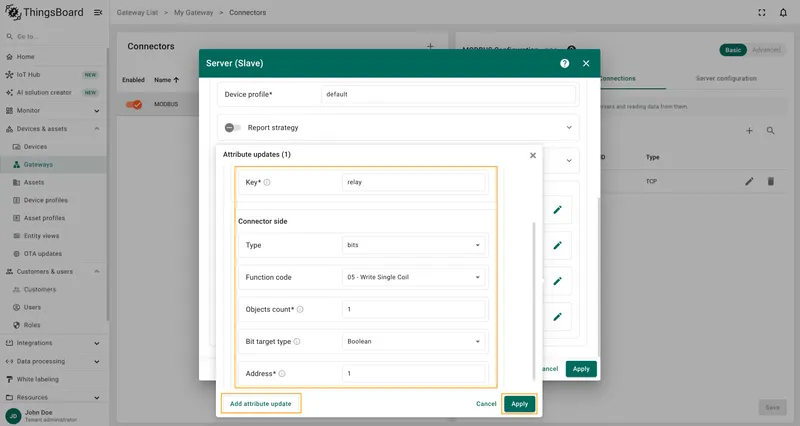Screen dimensions: 800x426
Task: Open the Server configuration tab
Action: pos(726,79)
